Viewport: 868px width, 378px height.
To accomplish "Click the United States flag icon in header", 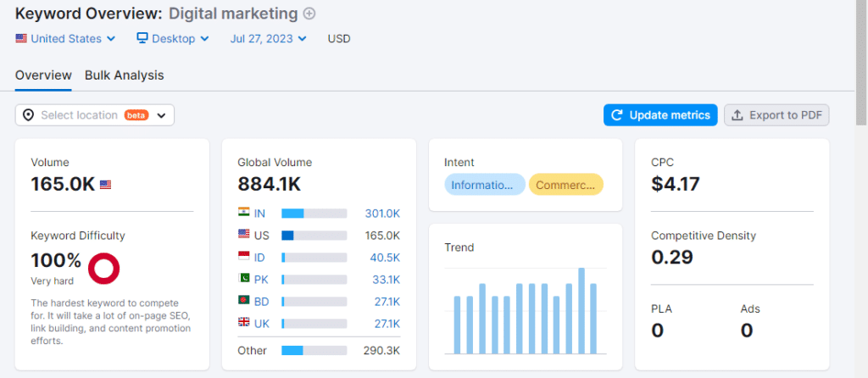I will 21,38.
